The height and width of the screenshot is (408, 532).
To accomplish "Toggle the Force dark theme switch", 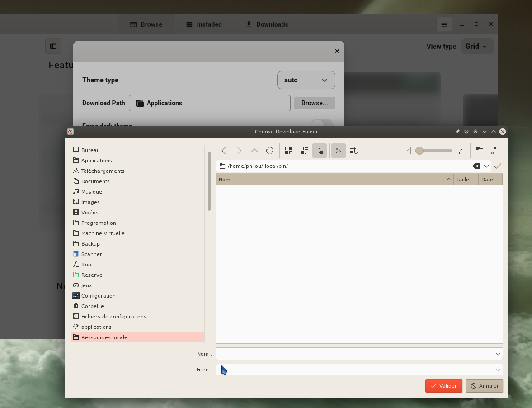I will [x=322, y=126].
